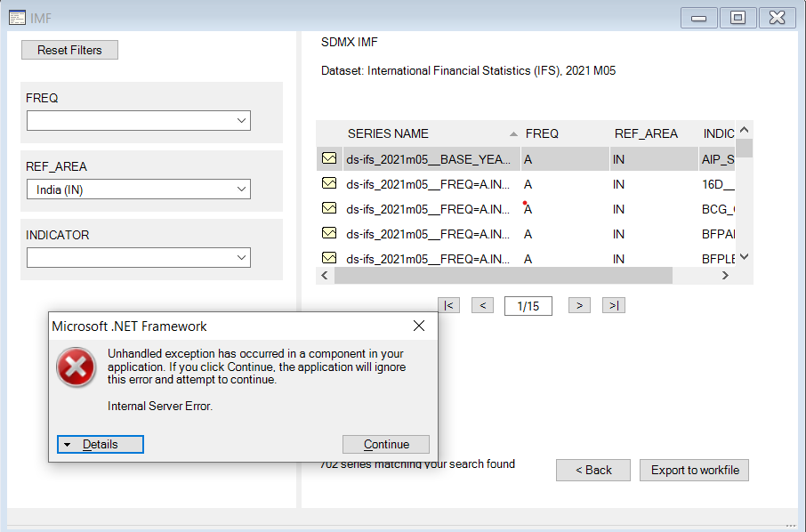Click the envelope icon in the BCG row

pyautogui.click(x=329, y=208)
